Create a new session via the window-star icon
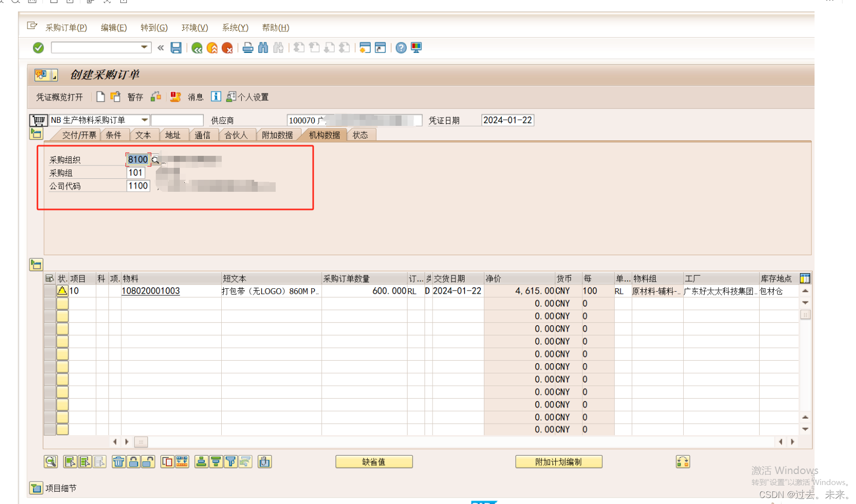Screen dimensions: 856x504 pos(365,48)
